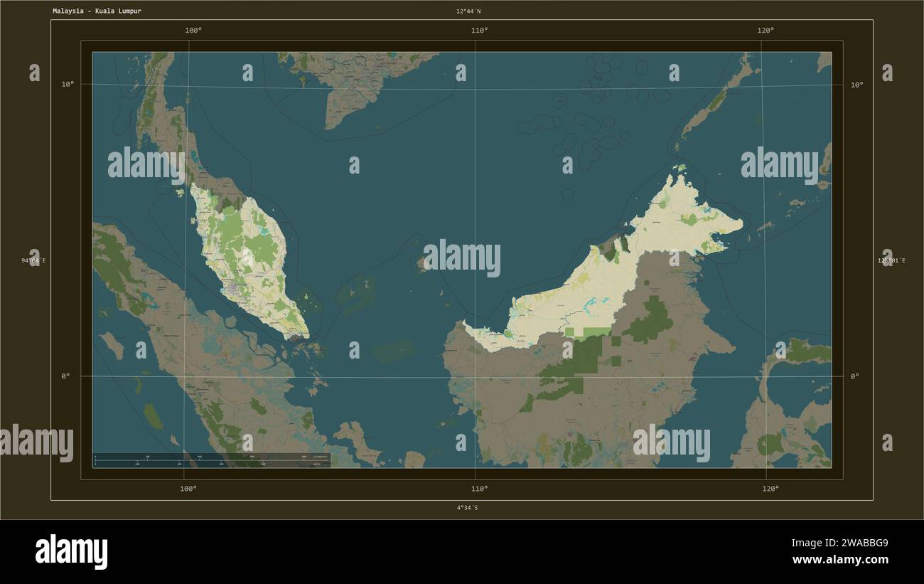Viewport: 924px width, 584px height.
Task: Click the 110° longitude label above the map
Action: 479,30
